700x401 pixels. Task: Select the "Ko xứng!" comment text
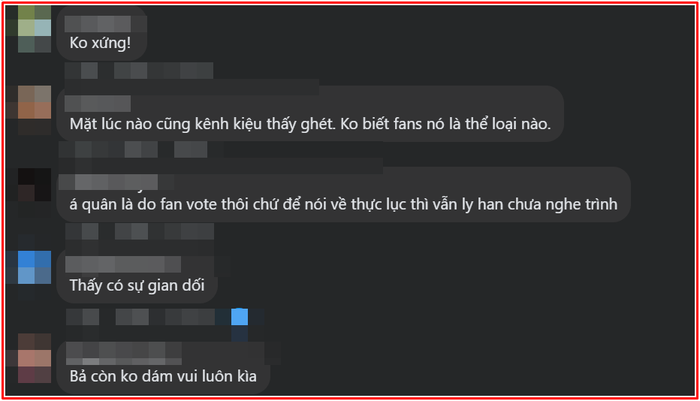pos(100,43)
